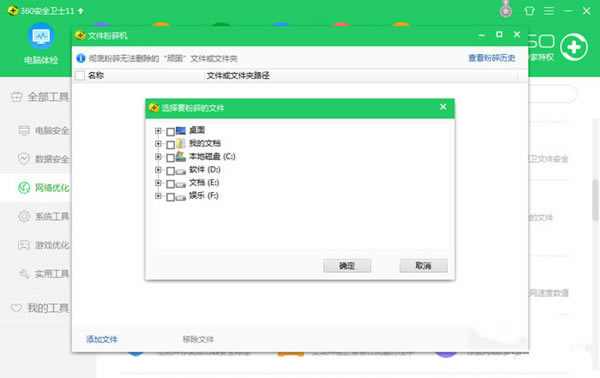
Task: Expand the 文档 (E:) node
Action: [158, 183]
